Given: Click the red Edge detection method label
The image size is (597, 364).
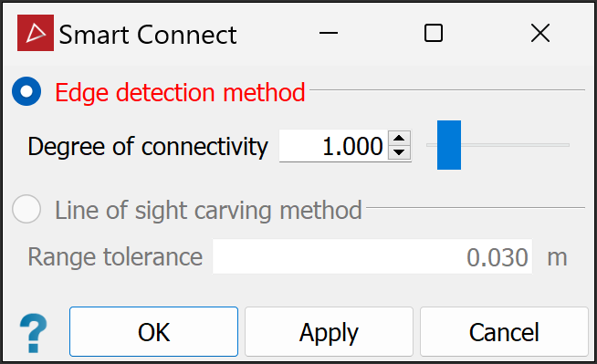Looking at the screenshot, I should point(180,92).
